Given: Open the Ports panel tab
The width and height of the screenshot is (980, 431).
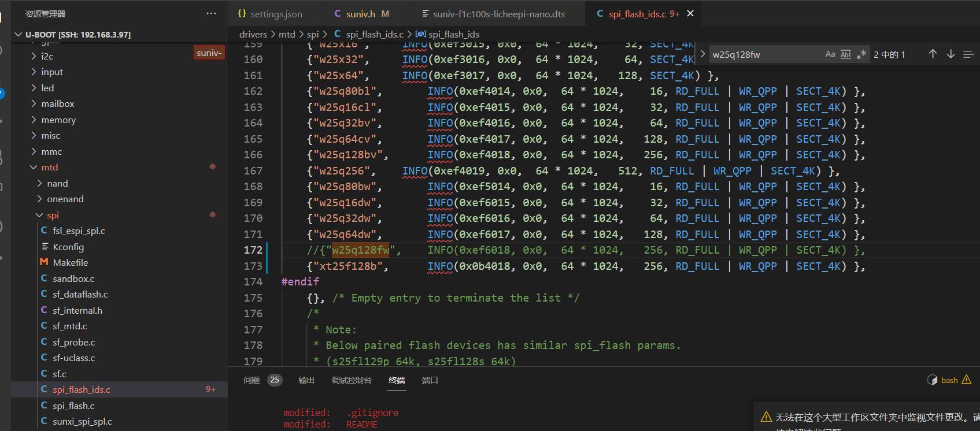Looking at the screenshot, I should tap(430, 380).
